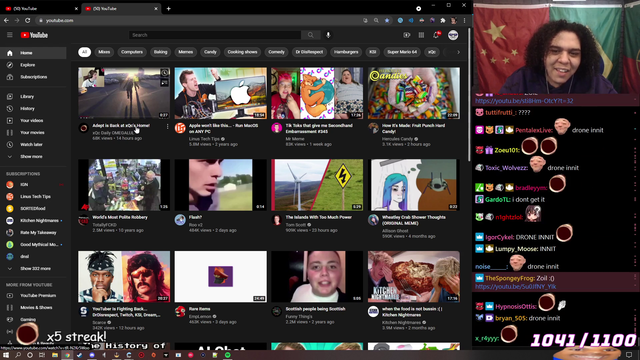Open the Apple macOS on PC thumbnail

point(220,93)
